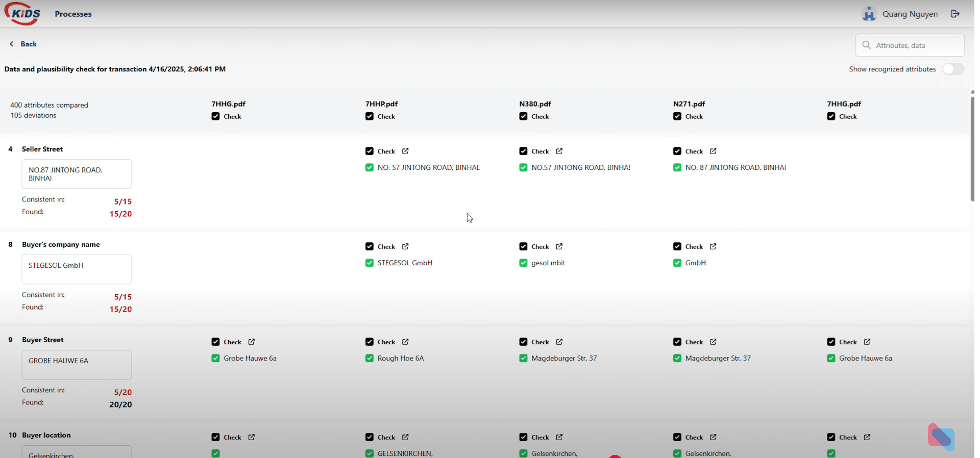The height and width of the screenshot is (458, 980).
Task: Click the logout icon beside Quang Nguyen
Action: tap(955, 14)
